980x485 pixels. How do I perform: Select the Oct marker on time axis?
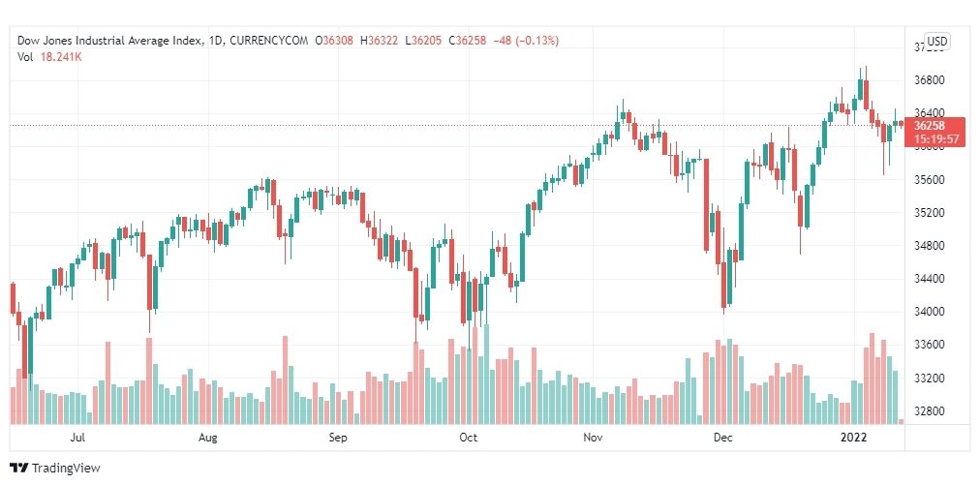pos(468,438)
